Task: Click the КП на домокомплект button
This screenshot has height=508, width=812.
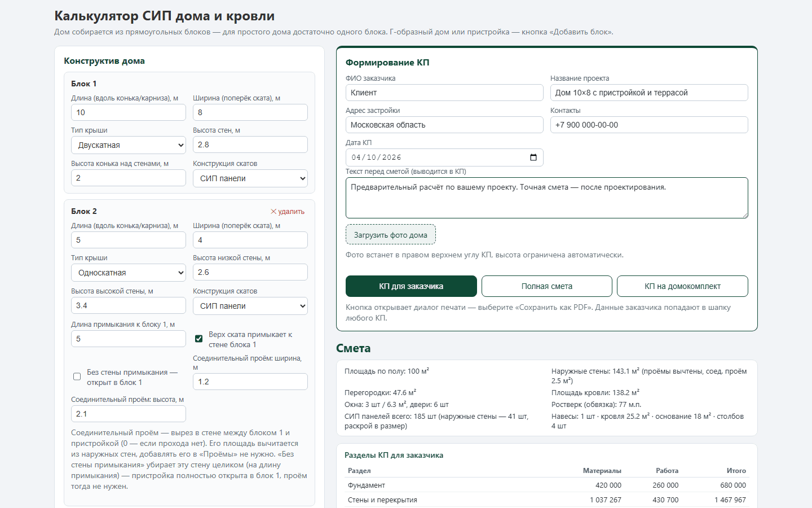Action: [682, 286]
